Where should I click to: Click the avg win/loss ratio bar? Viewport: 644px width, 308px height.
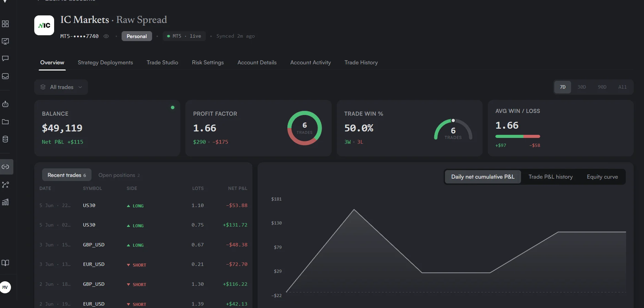pos(518,137)
